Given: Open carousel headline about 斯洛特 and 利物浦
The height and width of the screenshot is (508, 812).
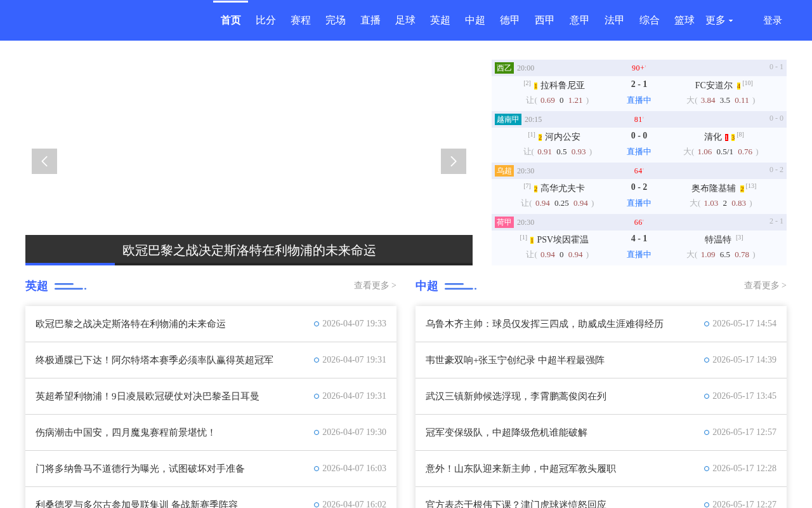Looking at the screenshot, I should [249, 250].
